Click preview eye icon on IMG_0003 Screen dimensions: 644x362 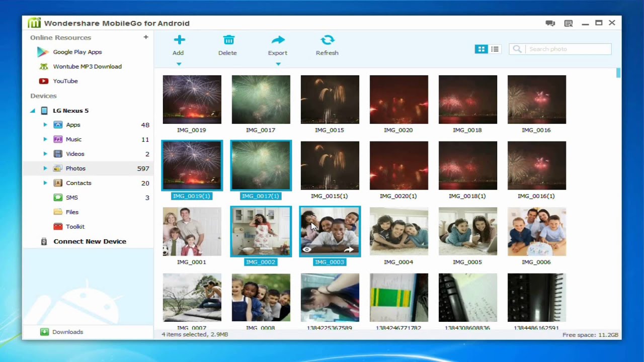[307, 249]
